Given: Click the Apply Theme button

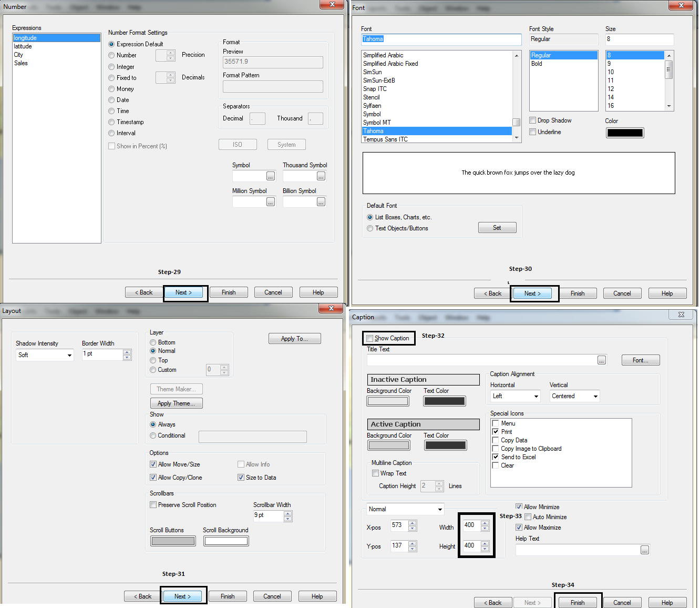Looking at the screenshot, I should [176, 403].
